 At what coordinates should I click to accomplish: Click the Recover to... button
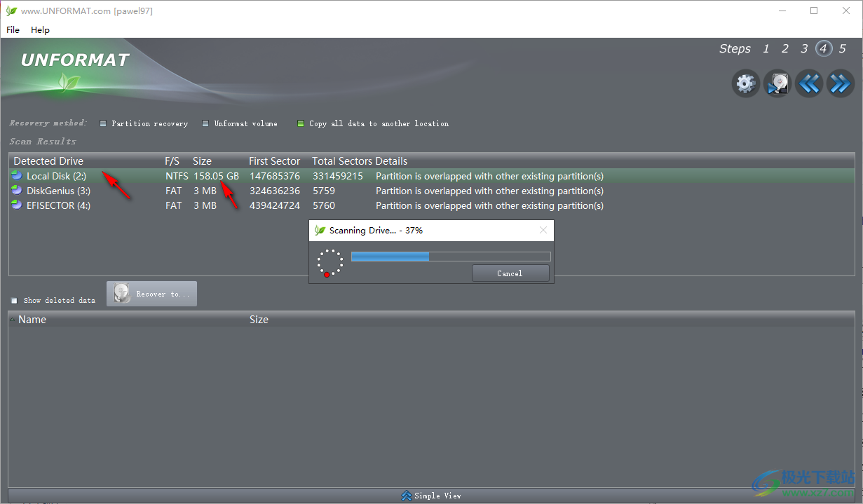pyautogui.click(x=151, y=294)
